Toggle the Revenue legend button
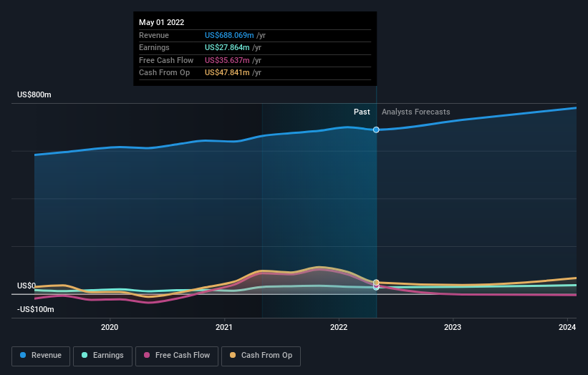This screenshot has height=375, width=588. point(41,356)
